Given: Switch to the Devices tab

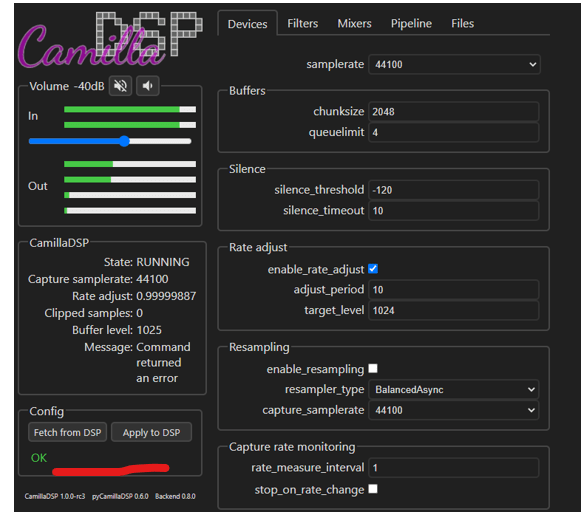Looking at the screenshot, I should pyautogui.click(x=247, y=24).
